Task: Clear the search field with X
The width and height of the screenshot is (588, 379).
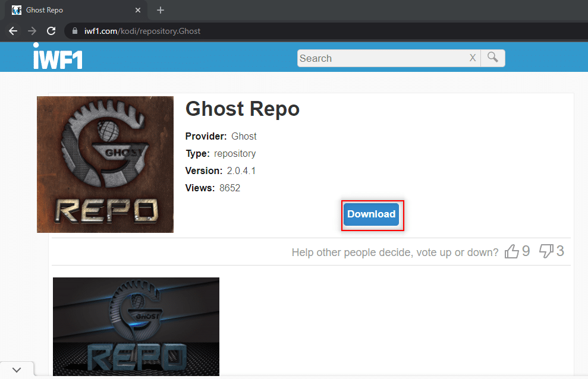Action: click(x=473, y=58)
